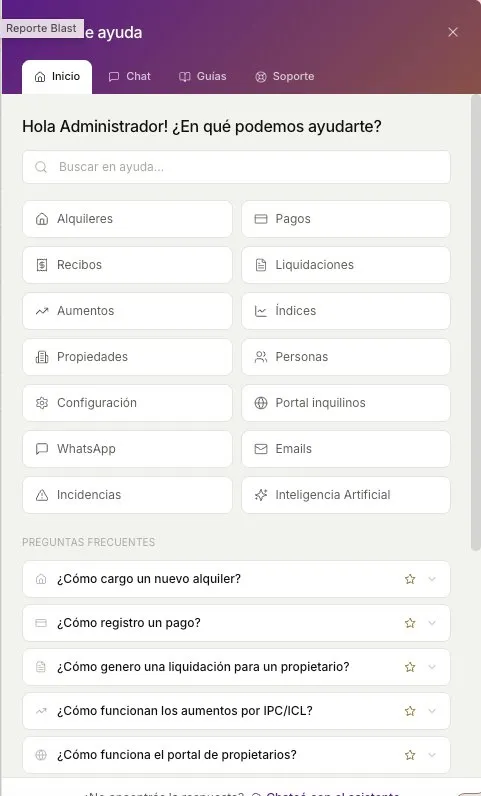Expand the portal de propietarios answer

pyautogui.click(x=432, y=755)
